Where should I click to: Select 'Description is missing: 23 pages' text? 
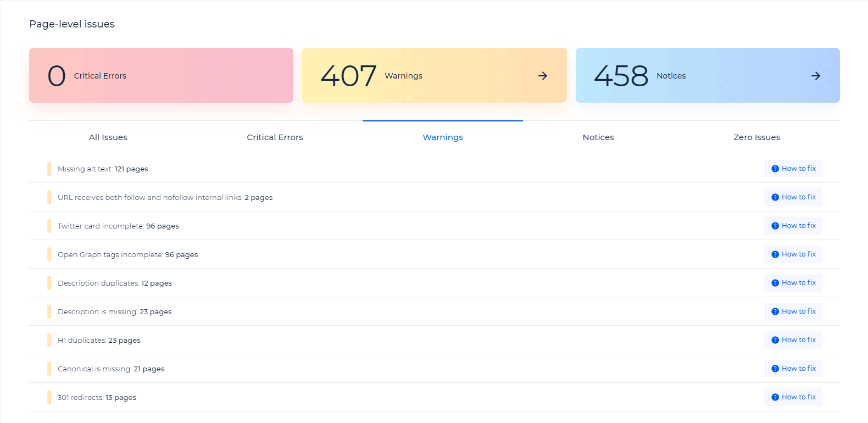[115, 311]
